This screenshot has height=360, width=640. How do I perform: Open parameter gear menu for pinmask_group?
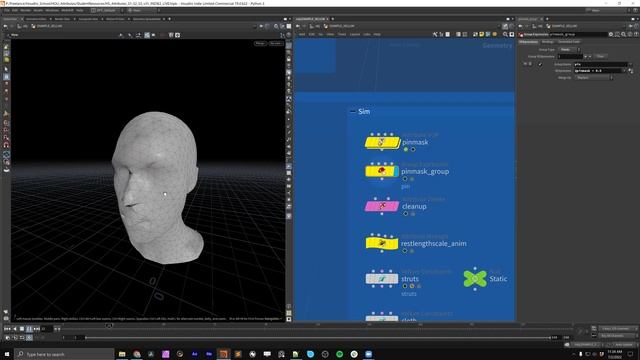(x=611, y=34)
